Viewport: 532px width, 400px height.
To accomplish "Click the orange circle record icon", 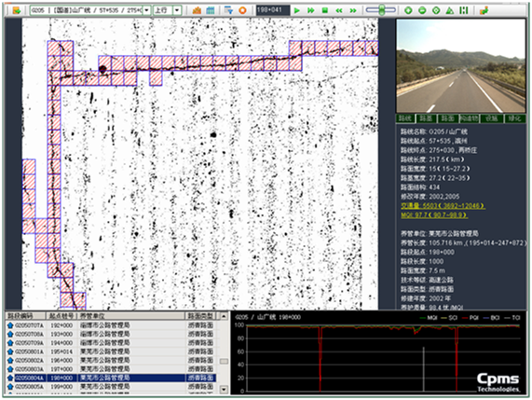I will [x=242, y=10].
